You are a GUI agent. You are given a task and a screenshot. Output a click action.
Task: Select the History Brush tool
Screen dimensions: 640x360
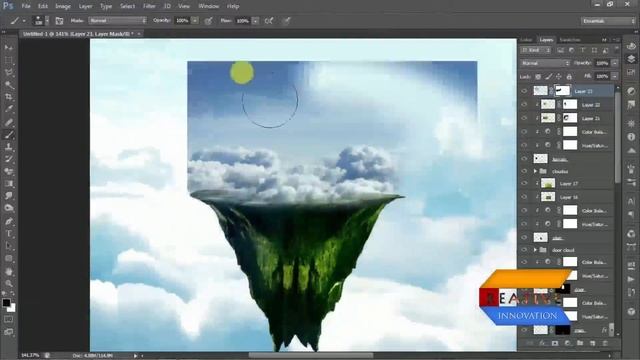click(x=9, y=159)
